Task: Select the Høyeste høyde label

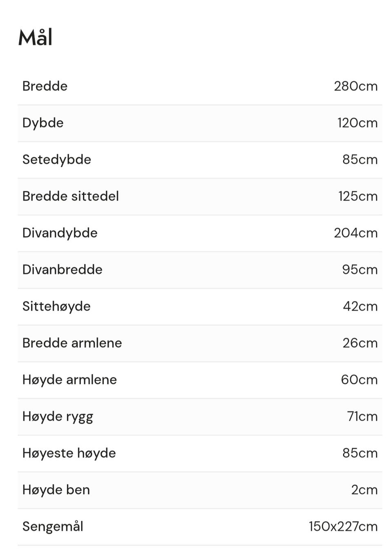Action: tap(69, 453)
